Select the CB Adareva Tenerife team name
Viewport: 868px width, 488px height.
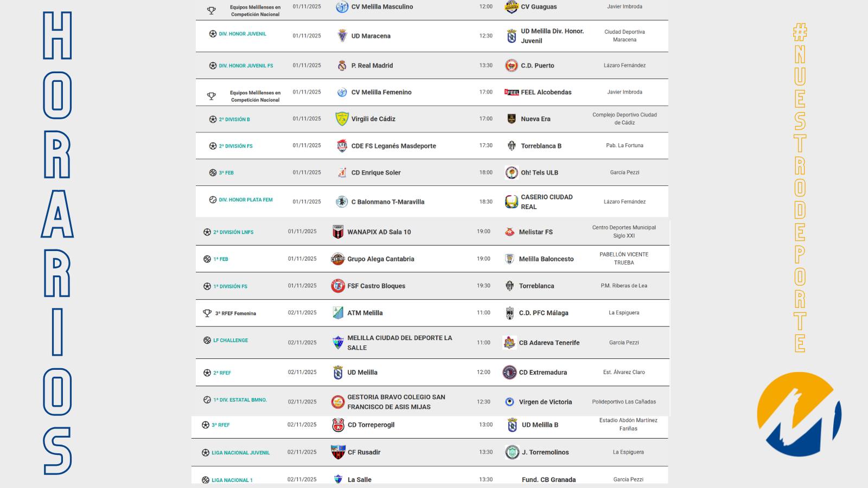coord(549,343)
